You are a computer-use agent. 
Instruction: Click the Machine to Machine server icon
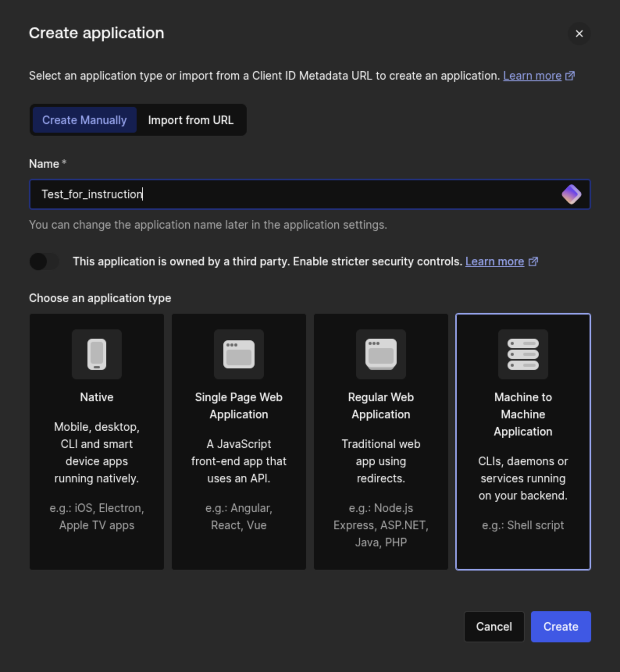pyautogui.click(x=523, y=354)
